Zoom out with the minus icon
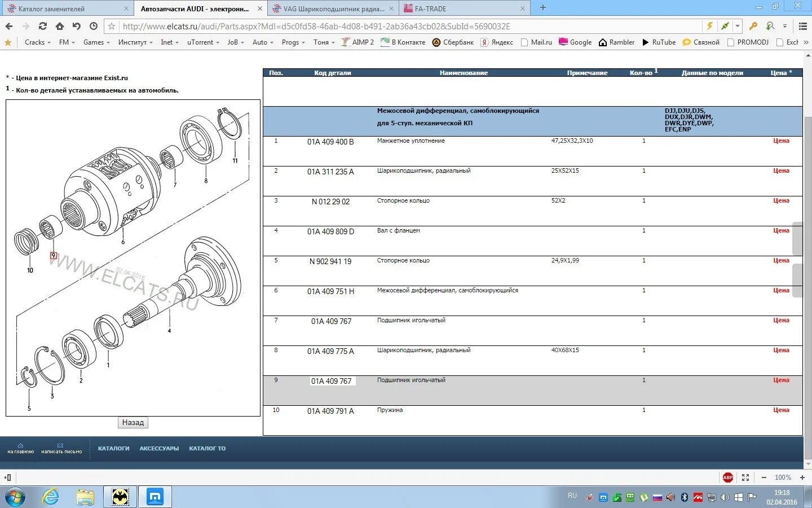Image resolution: width=812 pixels, height=508 pixels. click(764, 478)
